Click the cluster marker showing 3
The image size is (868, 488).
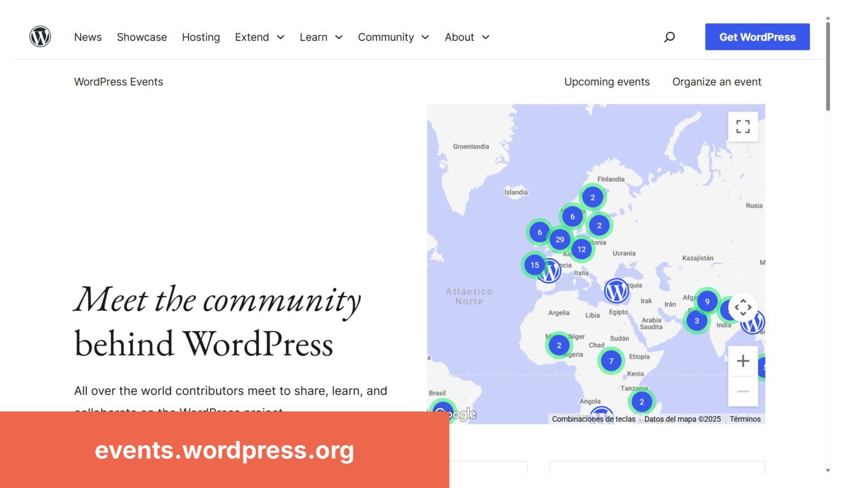click(697, 321)
